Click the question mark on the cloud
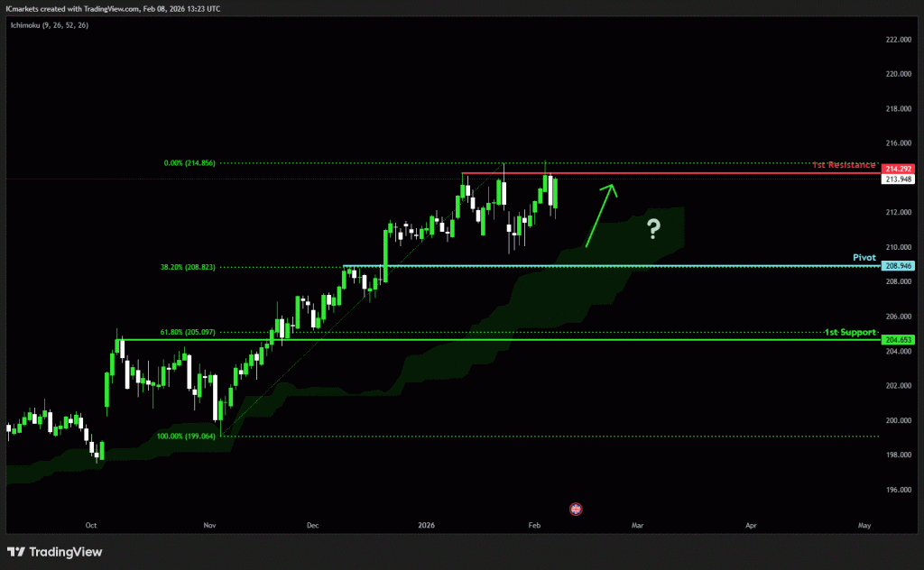The image size is (924, 570). tap(654, 230)
